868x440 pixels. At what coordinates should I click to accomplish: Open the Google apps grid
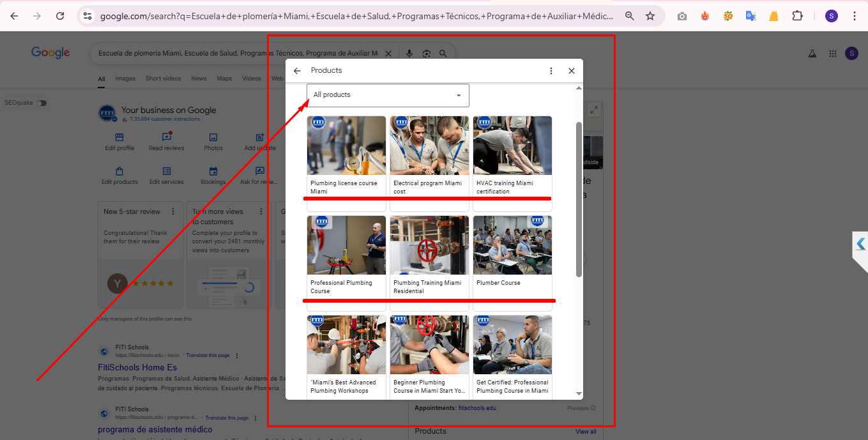832,54
